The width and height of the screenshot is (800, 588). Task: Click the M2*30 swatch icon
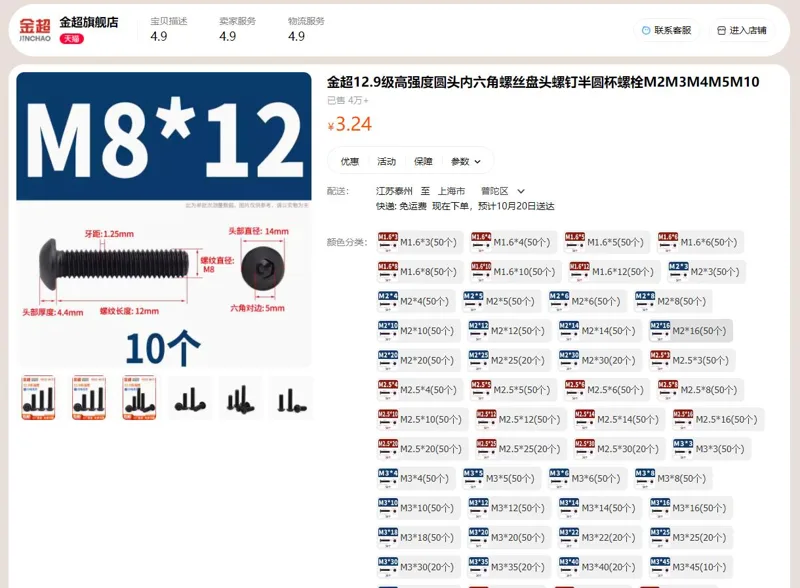tap(569, 361)
